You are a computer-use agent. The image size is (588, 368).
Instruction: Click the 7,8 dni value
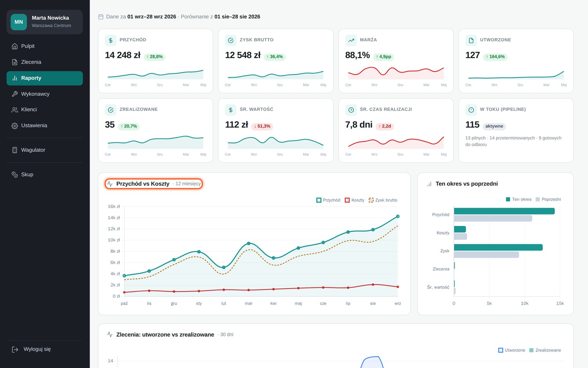359,125
